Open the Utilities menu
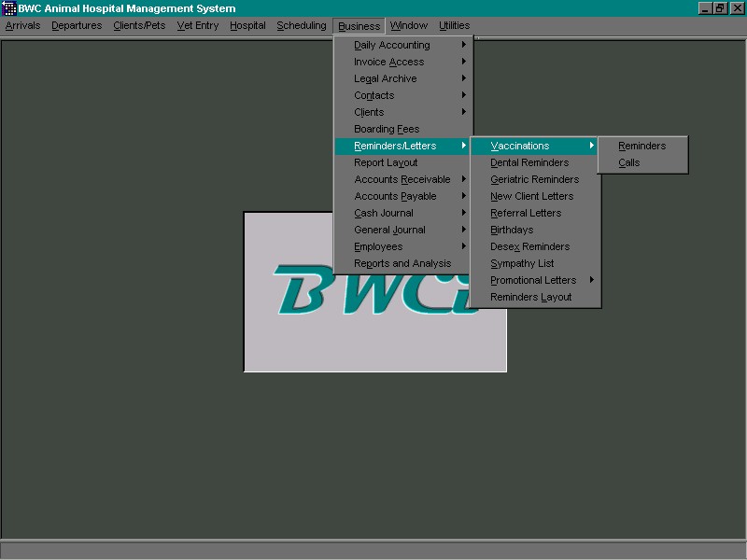The height and width of the screenshot is (560, 747). (454, 26)
